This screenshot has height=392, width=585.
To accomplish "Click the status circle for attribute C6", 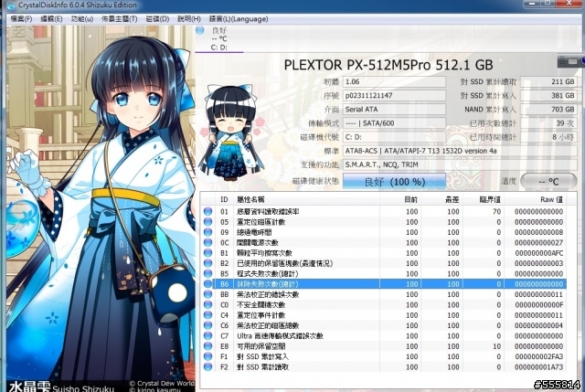I will tap(207, 325).
